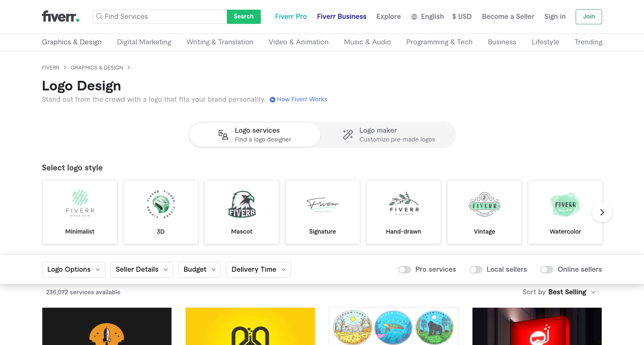Click the How Fiverr Works play icon
This screenshot has height=345, width=644.
pyautogui.click(x=273, y=100)
